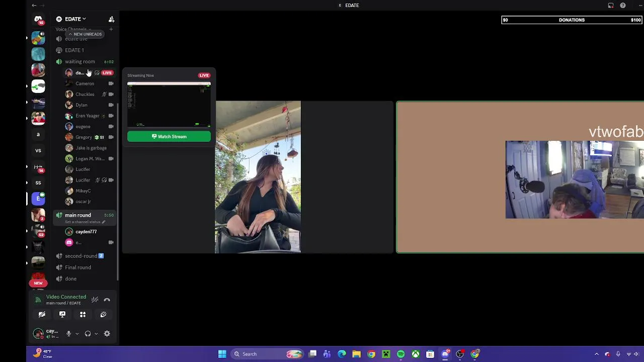Screen dimensions: 644x362
Task: Open the Windows Start menu
Action: [222, 354]
